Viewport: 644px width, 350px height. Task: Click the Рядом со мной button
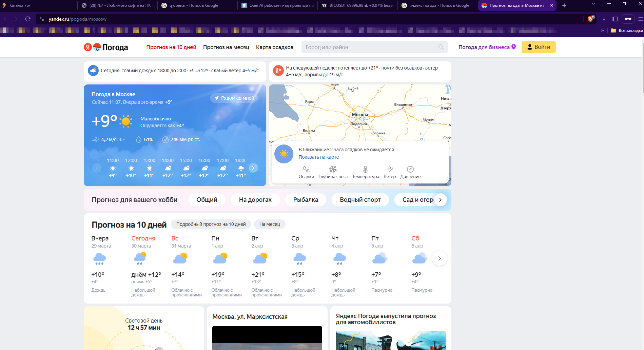click(x=234, y=98)
